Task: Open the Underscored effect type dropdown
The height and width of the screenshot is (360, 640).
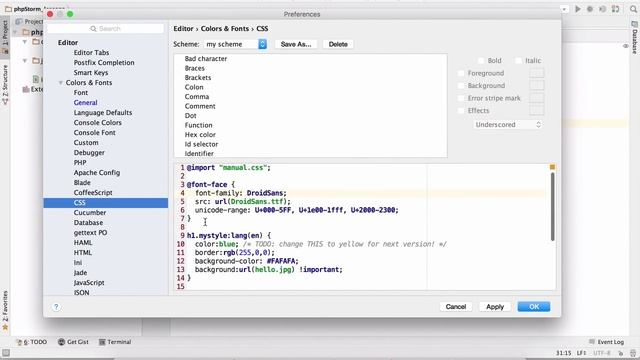Action: pyautogui.click(x=508, y=124)
